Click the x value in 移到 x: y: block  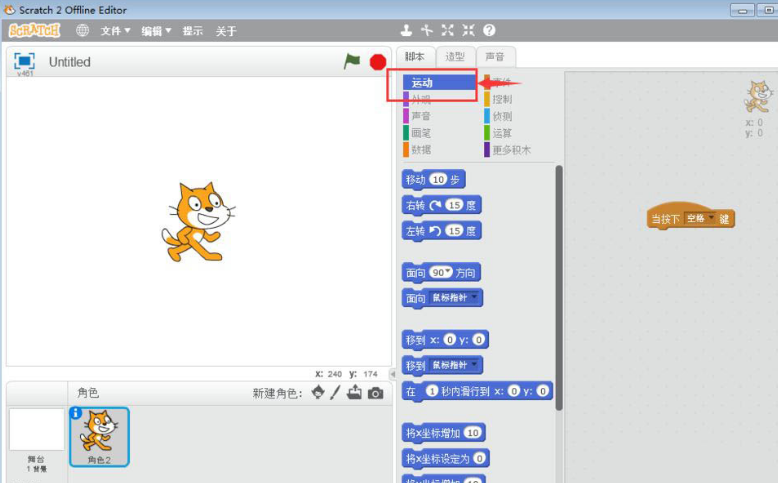point(450,340)
